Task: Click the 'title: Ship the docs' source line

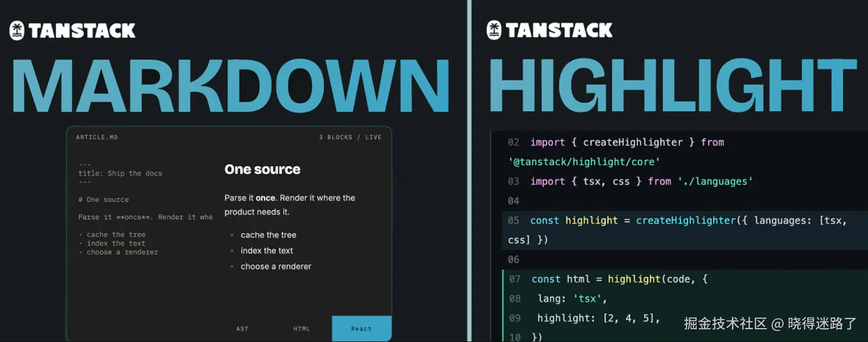Action: click(x=121, y=174)
